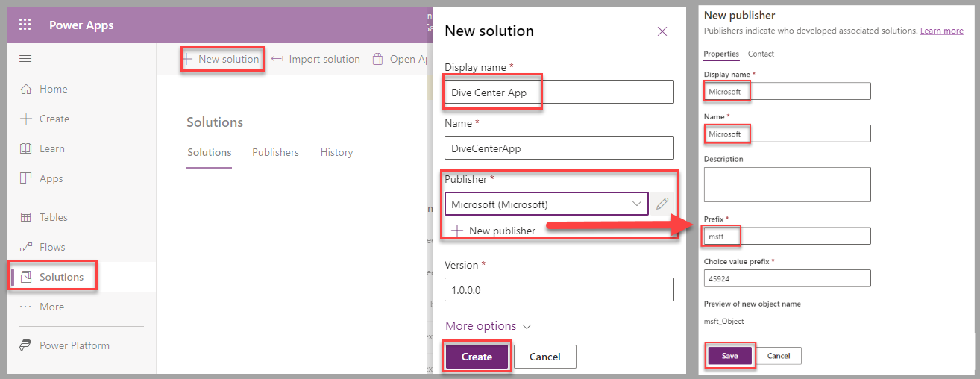
Task: Focus the Choice value prefix field
Action: click(x=787, y=278)
